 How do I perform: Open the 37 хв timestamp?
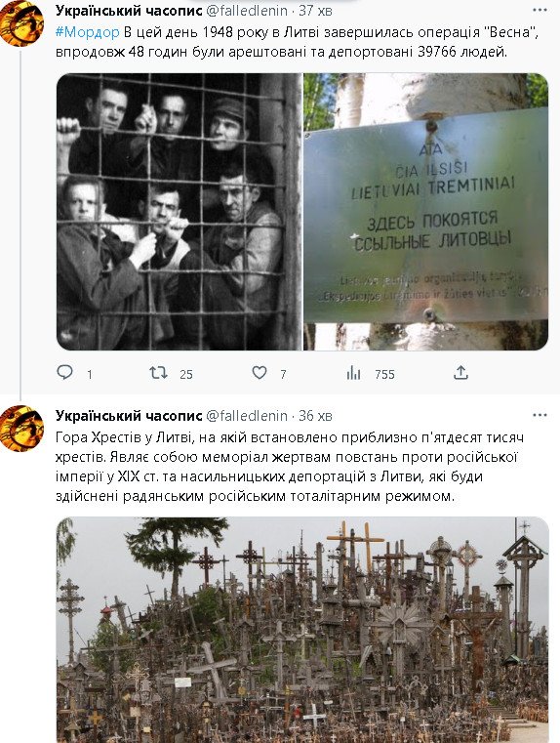(x=315, y=11)
